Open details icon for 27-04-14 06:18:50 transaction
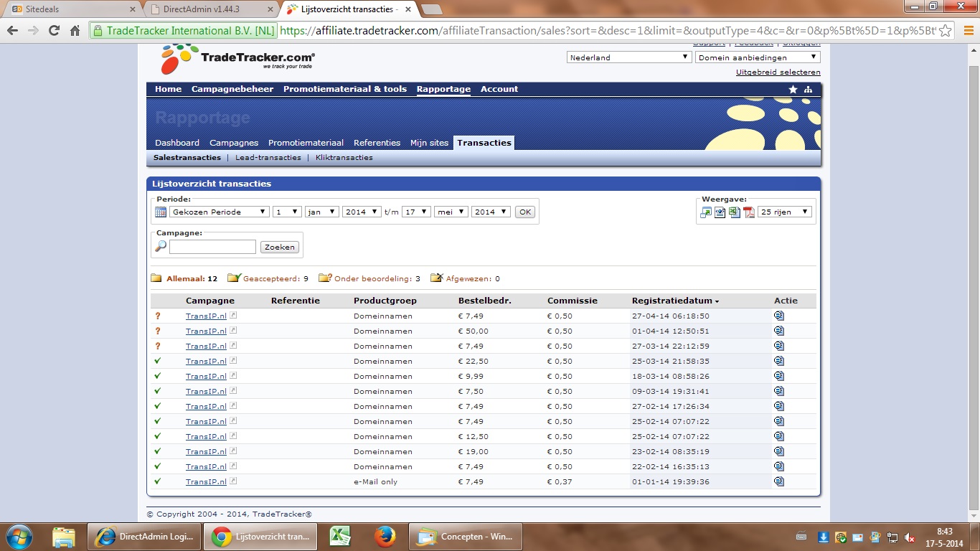The image size is (980, 551). 779,316
